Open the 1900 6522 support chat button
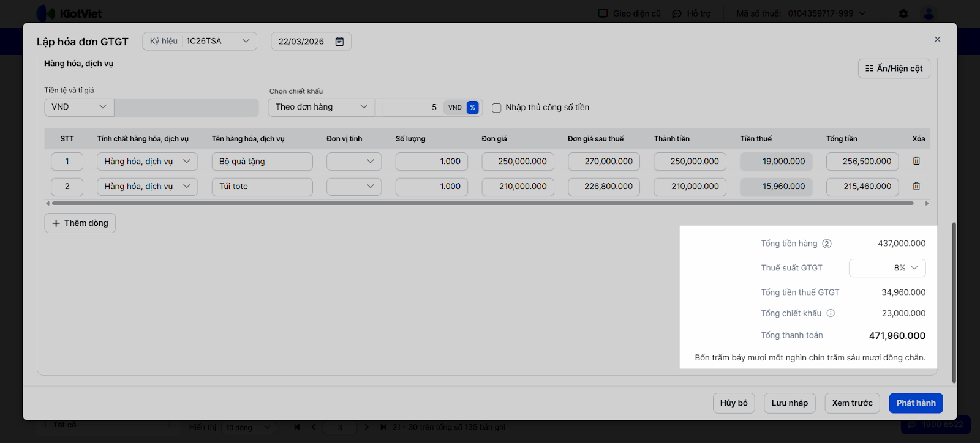Image resolution: width=980 pixels, height=443 pixels. (x=936, y=425)
